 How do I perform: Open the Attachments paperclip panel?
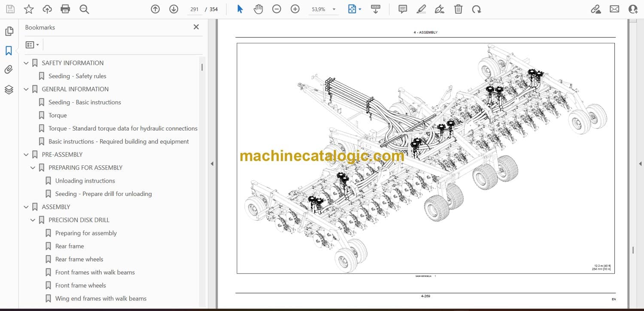pos(9,70)
